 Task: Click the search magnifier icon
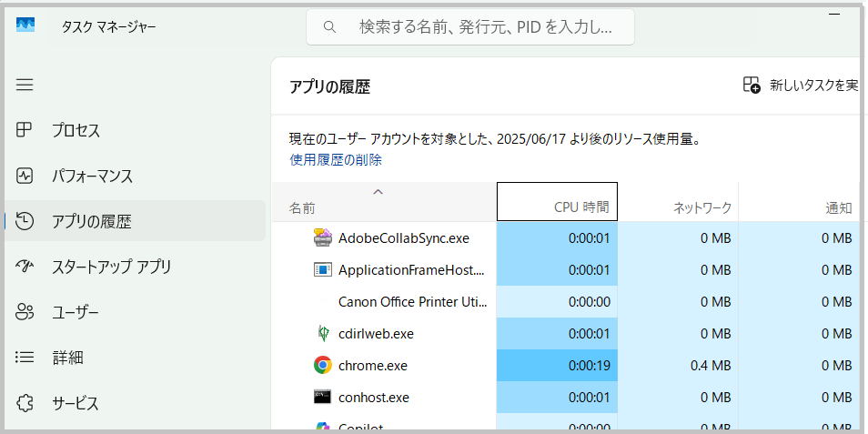[x=330, y=26]
